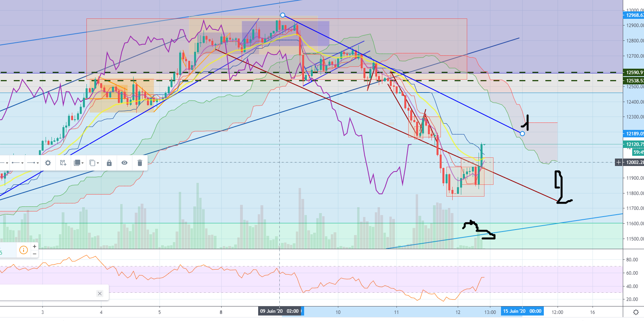
Task: Select the trendline's upper-left endpoint handle
Action: tap(283, 15)
